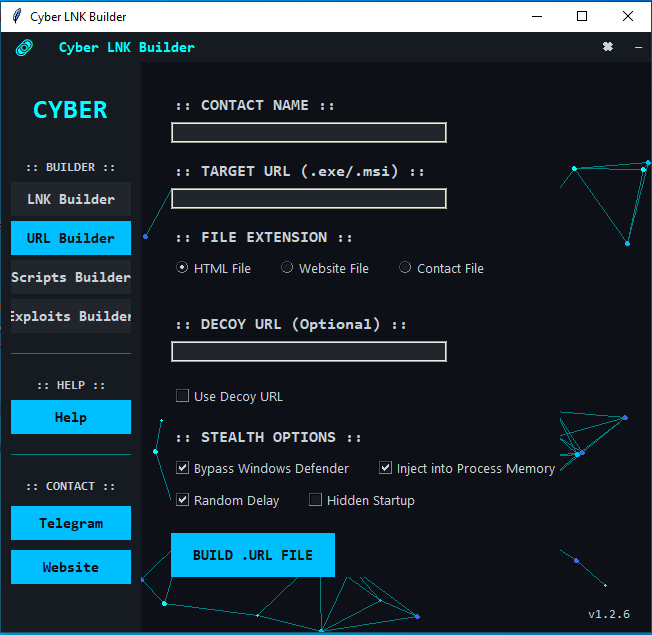Click the custom X close icon in header

608,47
